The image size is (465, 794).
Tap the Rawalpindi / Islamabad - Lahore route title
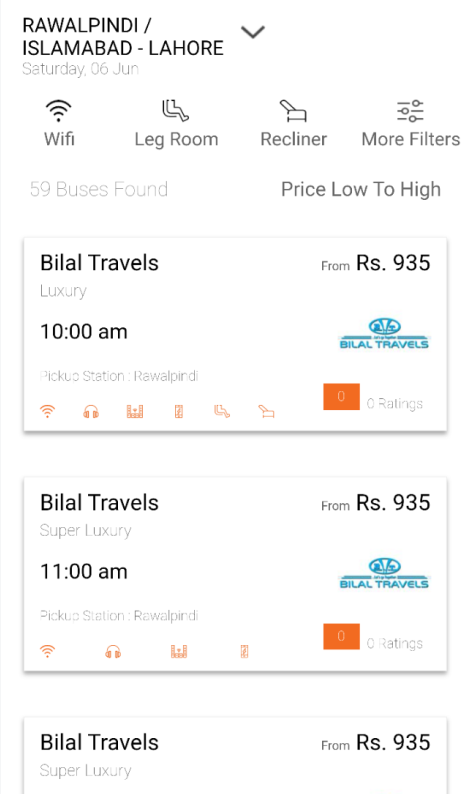(123, 36)
